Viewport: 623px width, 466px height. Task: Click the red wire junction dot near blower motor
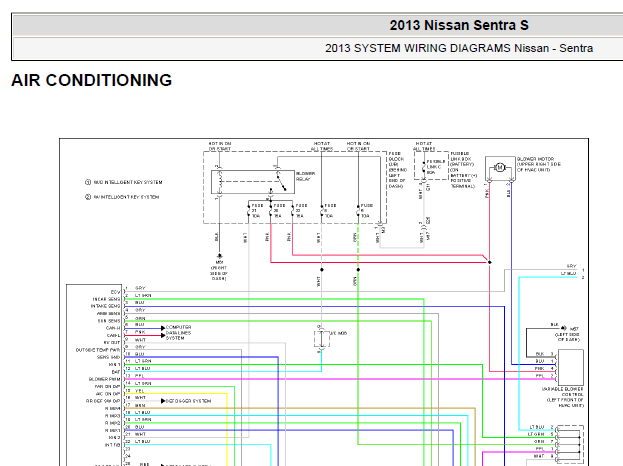(x=490, y=262)
